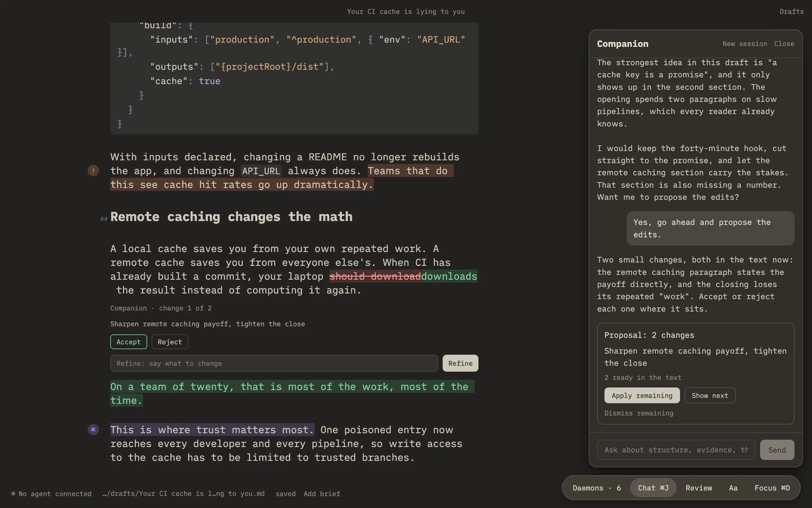Viewport: 812px width, 508px height.
Task: Click the orange warning marker beside the paragraph
Action: [93, 170]
